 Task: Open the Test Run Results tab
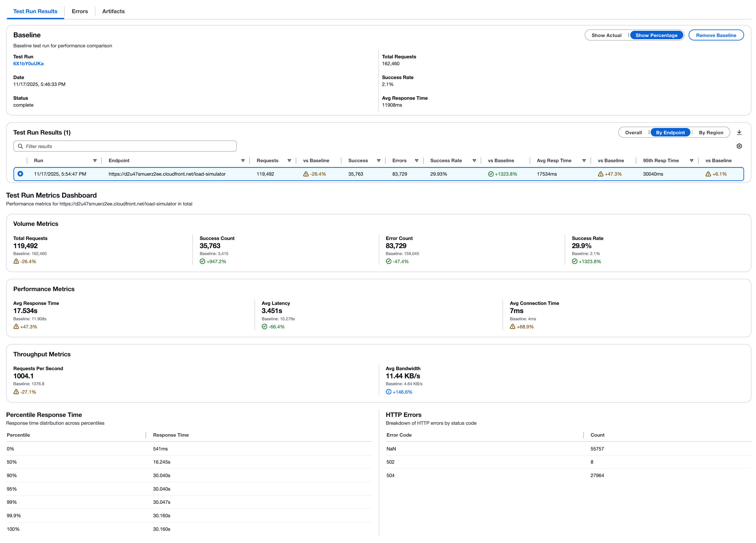(x=35, y=11)
